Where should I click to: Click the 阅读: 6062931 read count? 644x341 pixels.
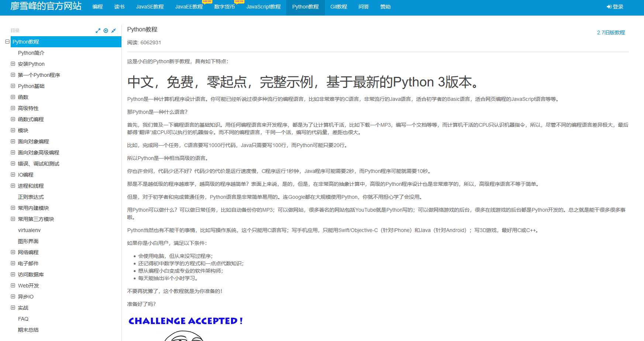pyautogui.click(x=144, y=42)
